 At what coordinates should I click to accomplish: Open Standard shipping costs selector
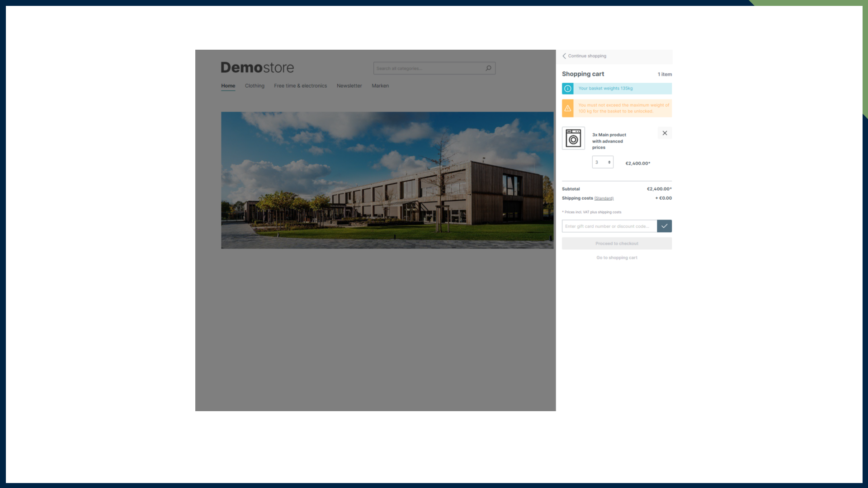[x=604, y=198]
